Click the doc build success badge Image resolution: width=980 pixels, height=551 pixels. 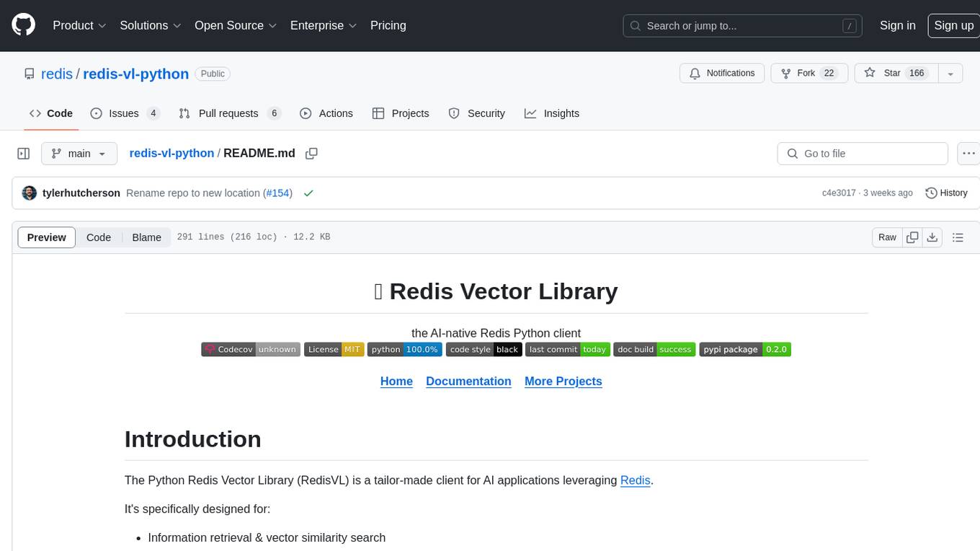(654, 349)
